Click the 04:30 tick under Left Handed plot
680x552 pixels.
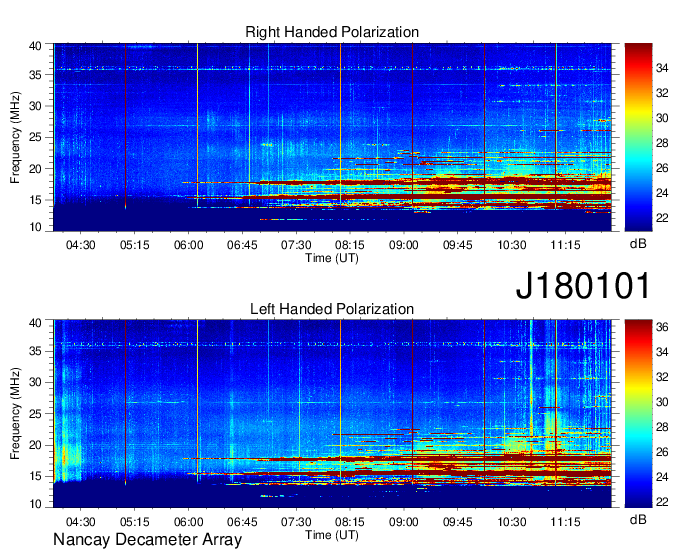click(80, 522)
